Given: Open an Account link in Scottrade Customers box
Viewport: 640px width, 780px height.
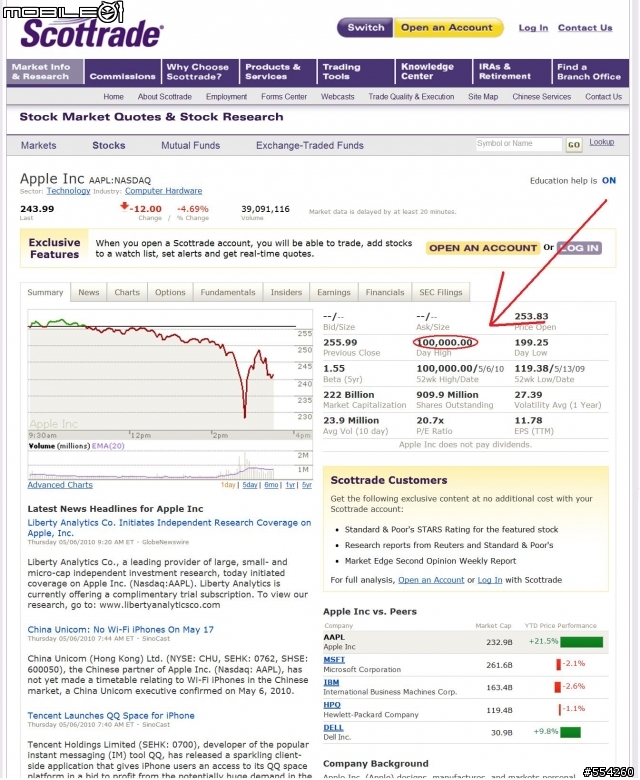Looking at the screenshot, I should [431, 580].
